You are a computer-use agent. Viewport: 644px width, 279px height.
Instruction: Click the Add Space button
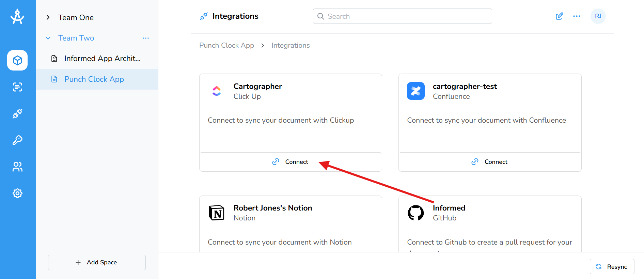(x=97, y=262)
